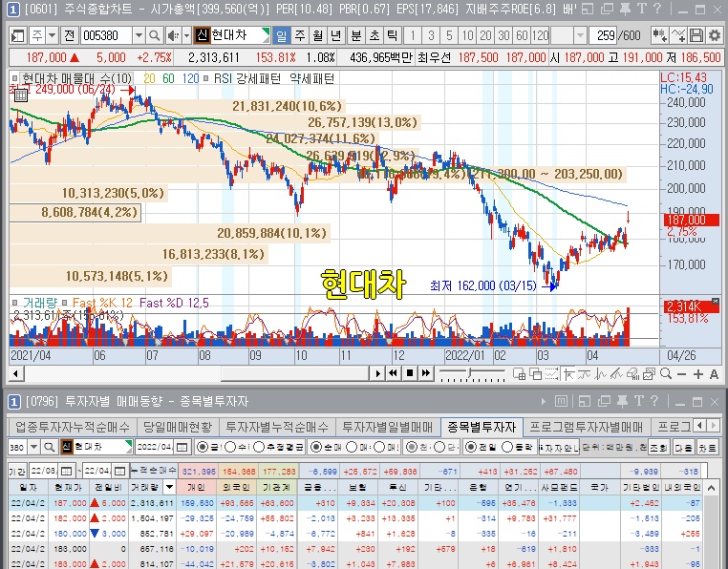
Task: Select the '전일' radio button
Action: pyautogui.click(x=471, y=448)
